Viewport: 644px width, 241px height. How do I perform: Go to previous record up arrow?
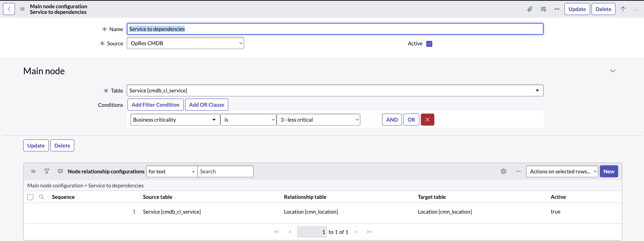tap(623, 9)
